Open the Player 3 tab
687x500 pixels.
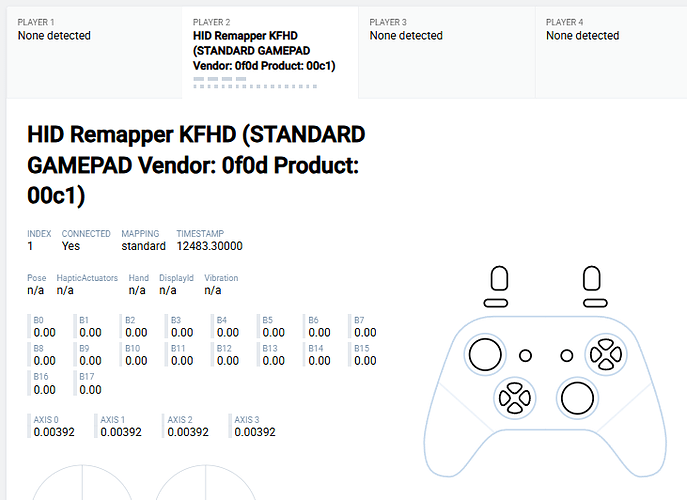tap(447, 53)
